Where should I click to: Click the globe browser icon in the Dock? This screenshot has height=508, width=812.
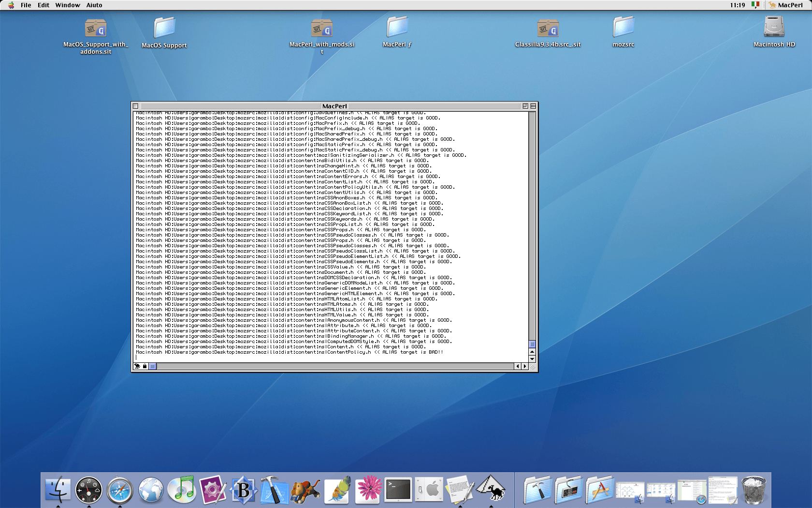(x=151, y=490)
